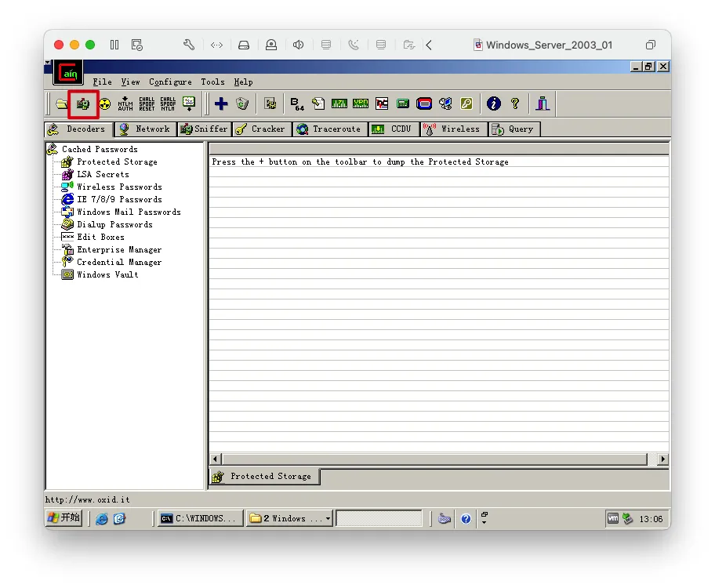Image resolution: width=715 pixels, height=588 pixels.
Task: Click the Cain logo in the title bar
Action: (68, 73)
